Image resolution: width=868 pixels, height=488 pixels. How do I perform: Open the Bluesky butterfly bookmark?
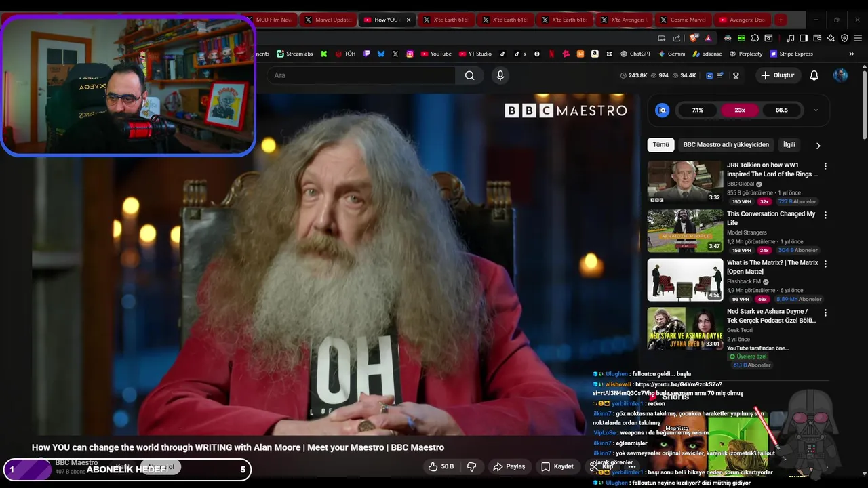tap(380, 54)
